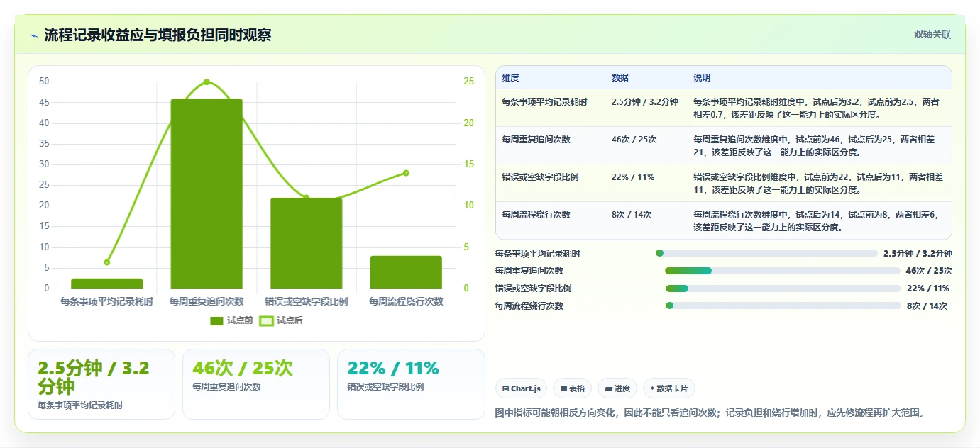
Task: Click the 维度 column header
Action: pos(510,78)
